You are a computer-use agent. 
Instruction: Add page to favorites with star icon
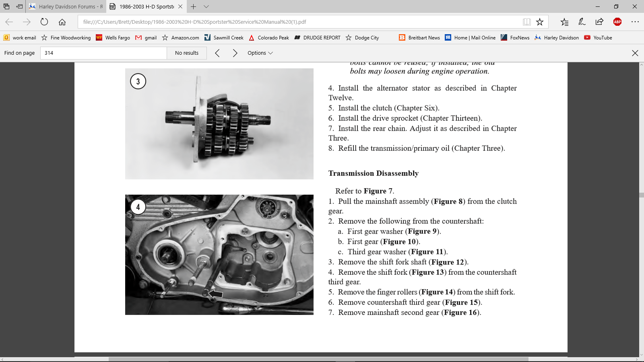click(540, 22)
